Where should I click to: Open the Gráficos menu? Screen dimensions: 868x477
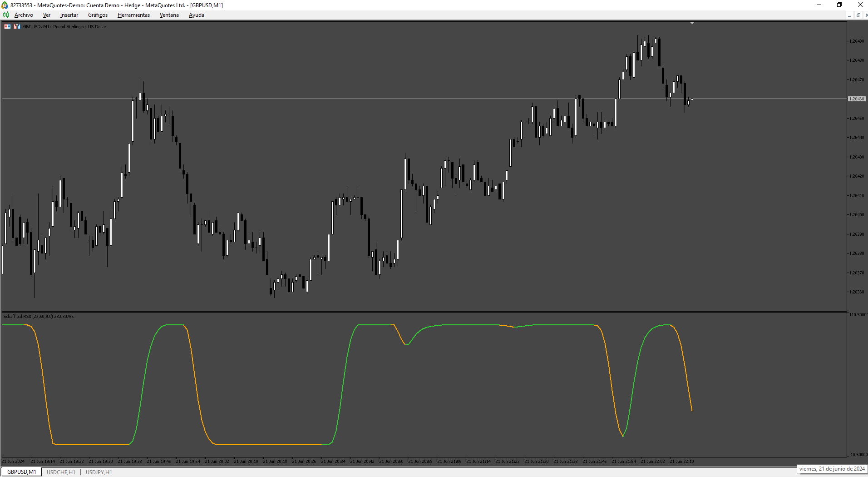(x=98, y=15)
